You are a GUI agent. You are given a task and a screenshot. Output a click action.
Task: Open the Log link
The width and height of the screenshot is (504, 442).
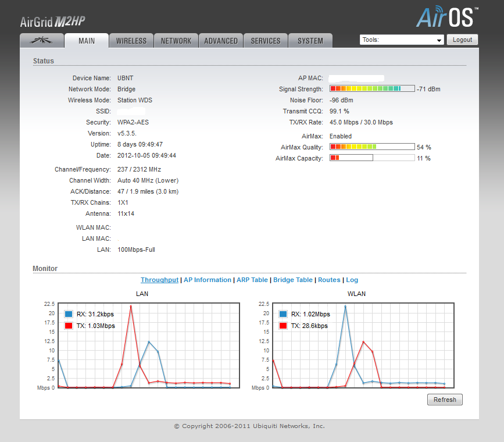pyautogui.click(x=352, y=280)
